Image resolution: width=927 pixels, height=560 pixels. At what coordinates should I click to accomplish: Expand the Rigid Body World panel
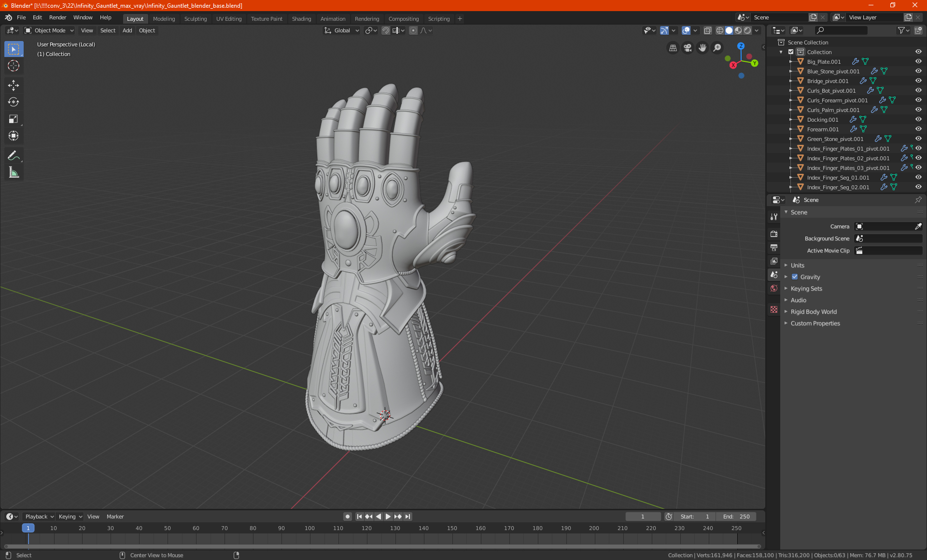[x=814, y=312]
